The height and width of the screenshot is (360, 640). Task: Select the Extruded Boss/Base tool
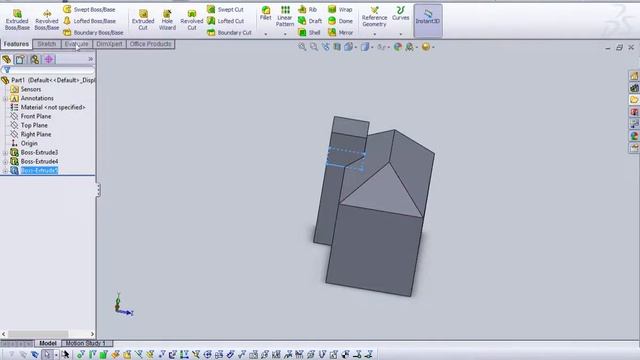[x=17, y=20]
